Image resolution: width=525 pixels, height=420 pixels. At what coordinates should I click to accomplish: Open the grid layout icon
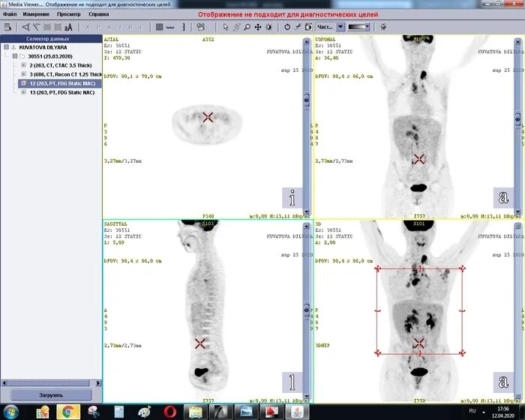click(x=159, y=27)
